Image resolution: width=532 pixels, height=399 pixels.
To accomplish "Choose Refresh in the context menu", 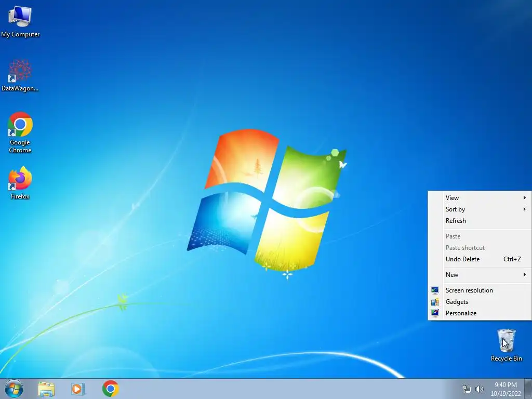I will click(x=480, y=221).
